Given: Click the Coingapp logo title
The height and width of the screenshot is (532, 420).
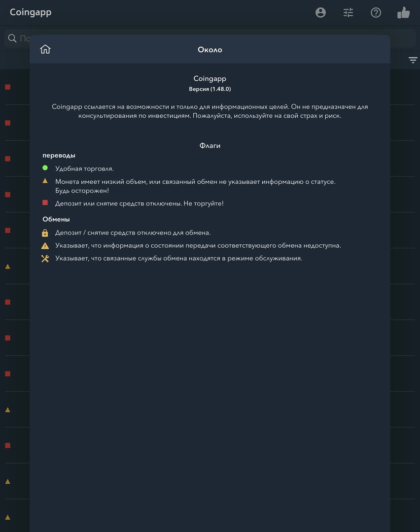Looking at the screenshot, I should [x=31, y=12].
